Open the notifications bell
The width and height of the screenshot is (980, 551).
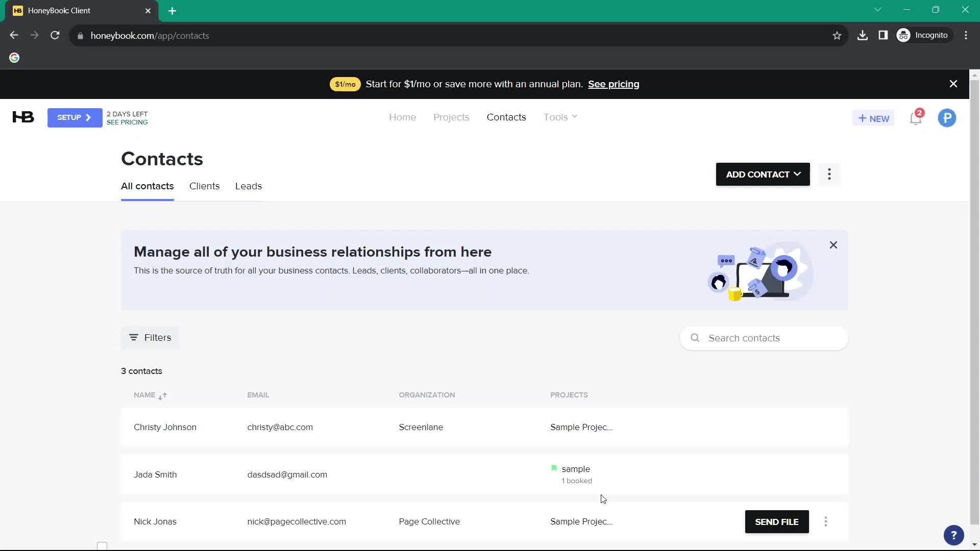point(916,118)
